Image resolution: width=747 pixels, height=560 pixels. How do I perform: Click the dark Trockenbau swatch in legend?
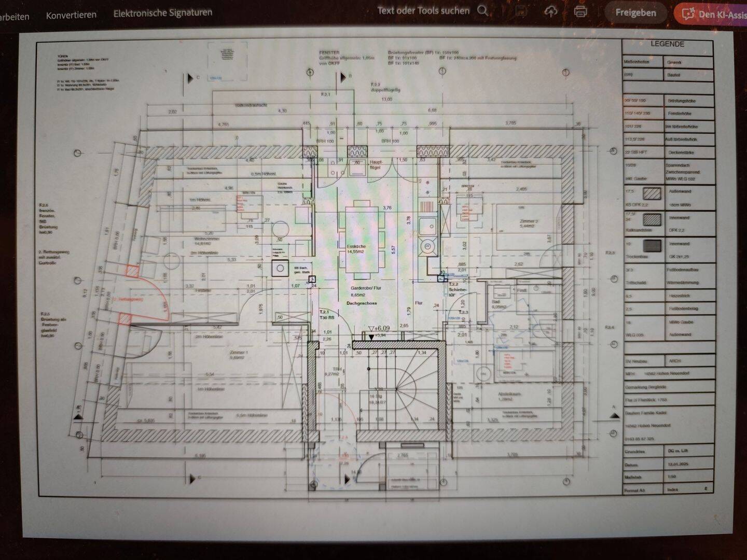[x=652, y=245]
